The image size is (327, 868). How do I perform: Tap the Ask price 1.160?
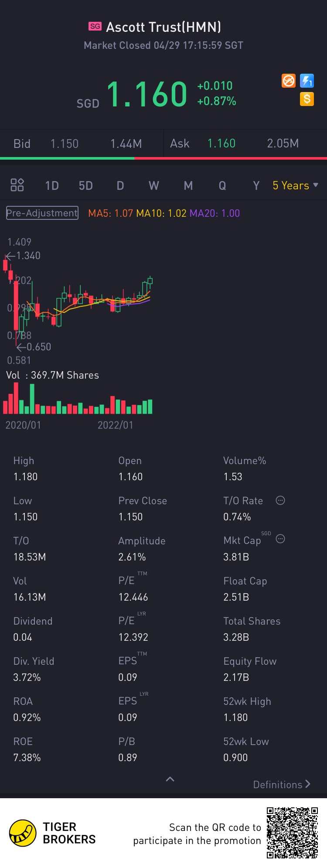[221, 144]
